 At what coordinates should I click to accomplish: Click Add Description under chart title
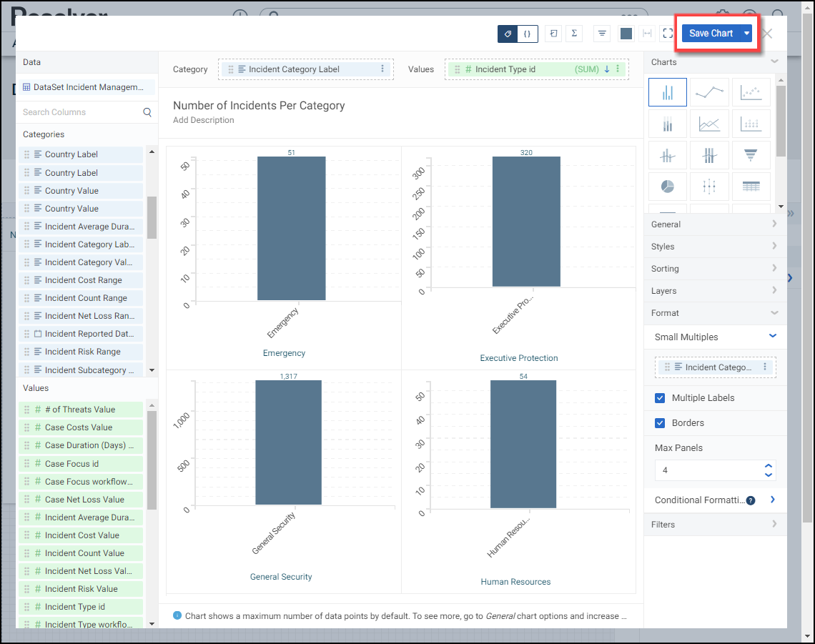[204, 120]
